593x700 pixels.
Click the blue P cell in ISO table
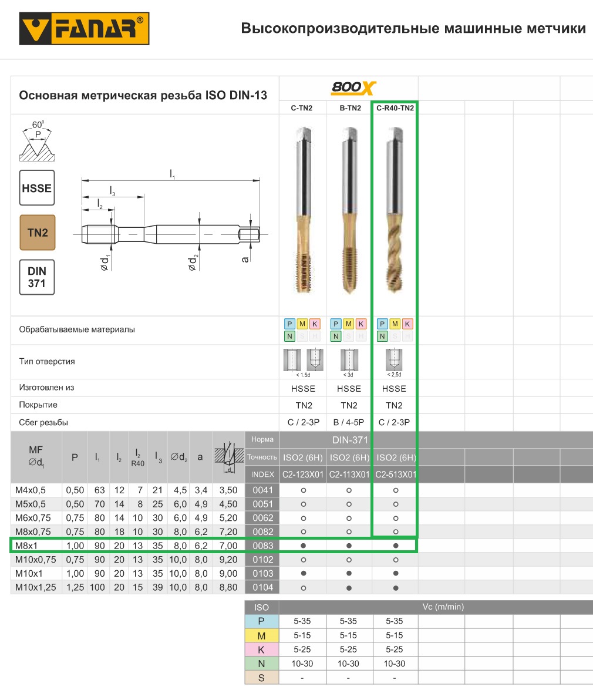261,621
